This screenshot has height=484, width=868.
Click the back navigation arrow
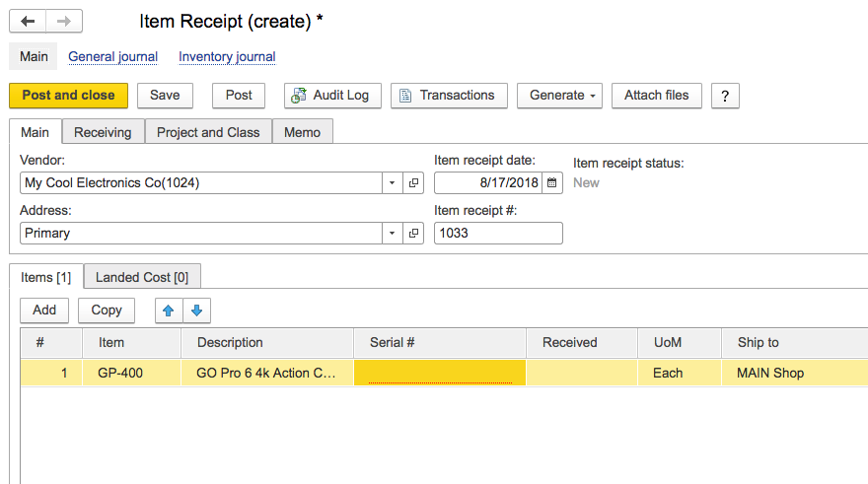[28, 22]
